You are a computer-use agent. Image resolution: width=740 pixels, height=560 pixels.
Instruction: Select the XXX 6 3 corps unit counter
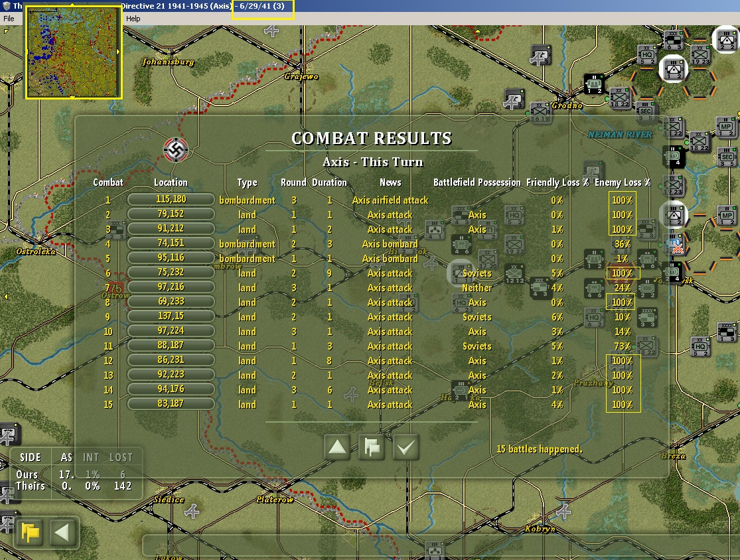674,40
